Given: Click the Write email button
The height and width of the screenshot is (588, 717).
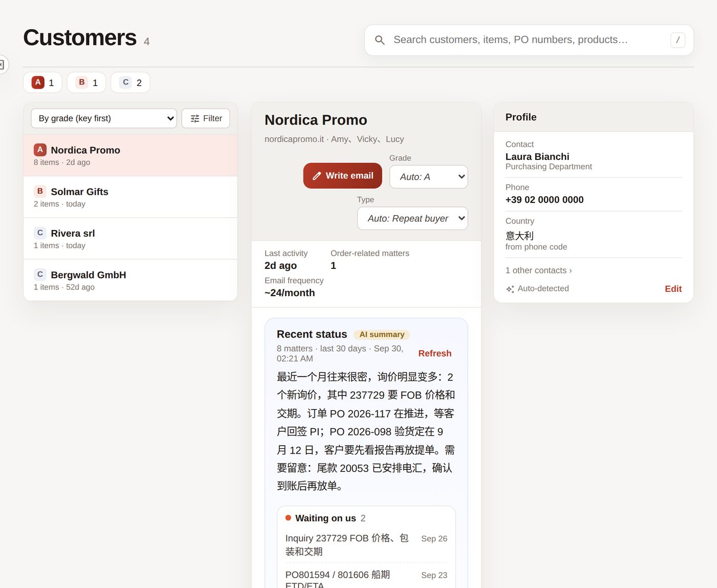Looking at the screenshot, I should [343, 176].
